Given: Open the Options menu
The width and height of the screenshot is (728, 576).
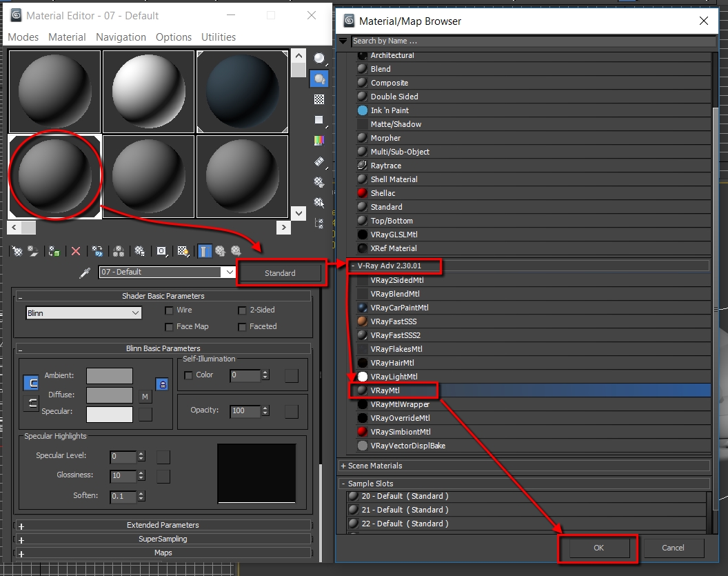Looking at the screenshot, I should pos(174,37).
